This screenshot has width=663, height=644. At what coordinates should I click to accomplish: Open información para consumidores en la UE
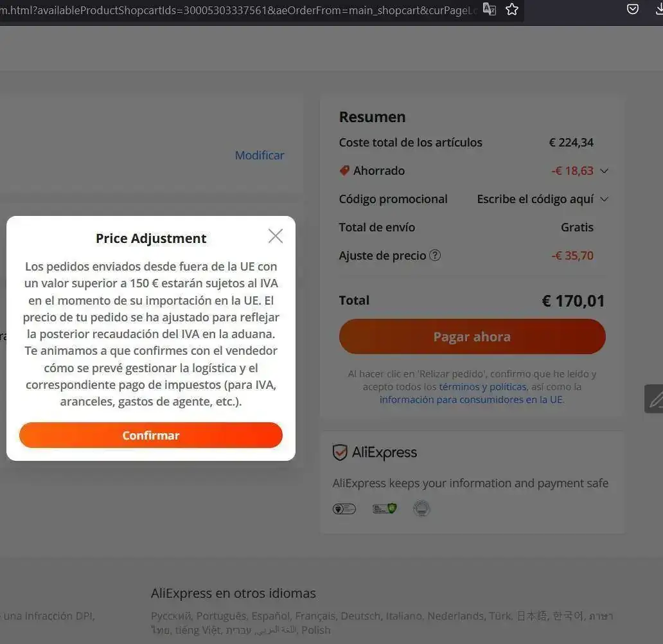[x=472, y=399]
